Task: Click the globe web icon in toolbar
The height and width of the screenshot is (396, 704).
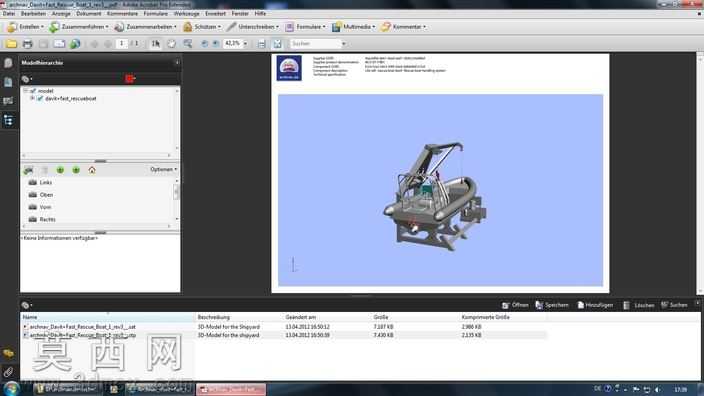Action: pyautogui.click(x=75, y=44)
